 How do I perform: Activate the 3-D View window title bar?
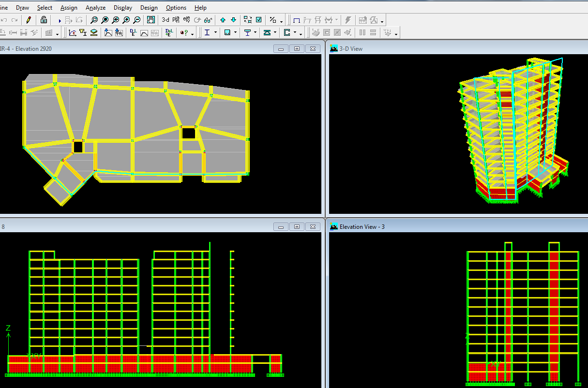coord(458,48)
